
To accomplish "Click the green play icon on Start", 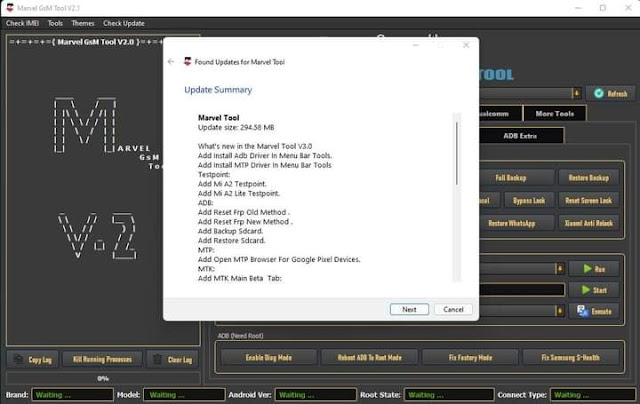I will click(x=586, y=290).
